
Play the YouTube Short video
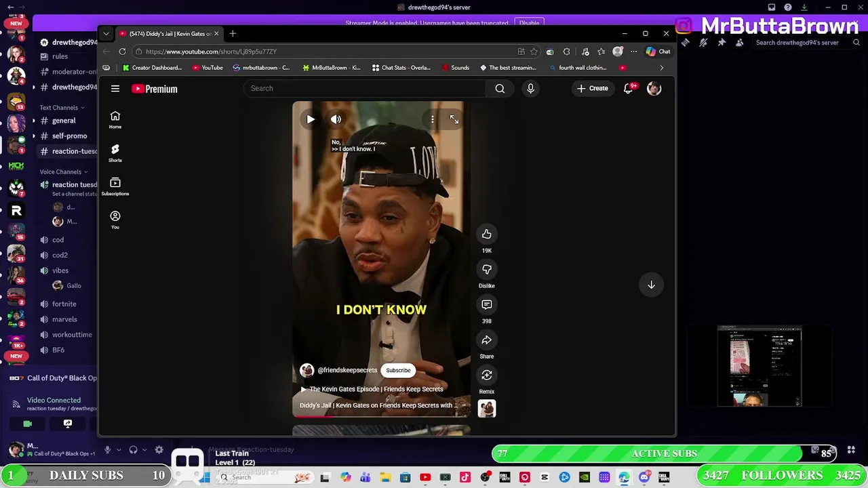311,119
